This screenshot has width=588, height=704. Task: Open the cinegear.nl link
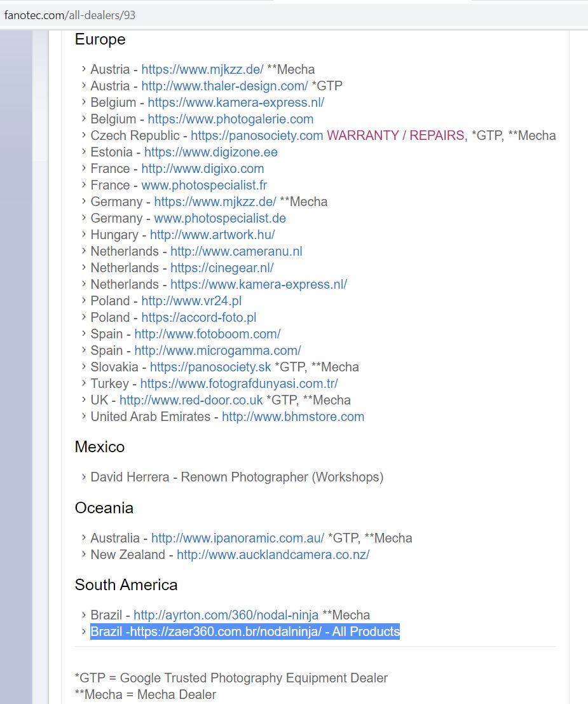pyautogui.click(x=222, y=268)
